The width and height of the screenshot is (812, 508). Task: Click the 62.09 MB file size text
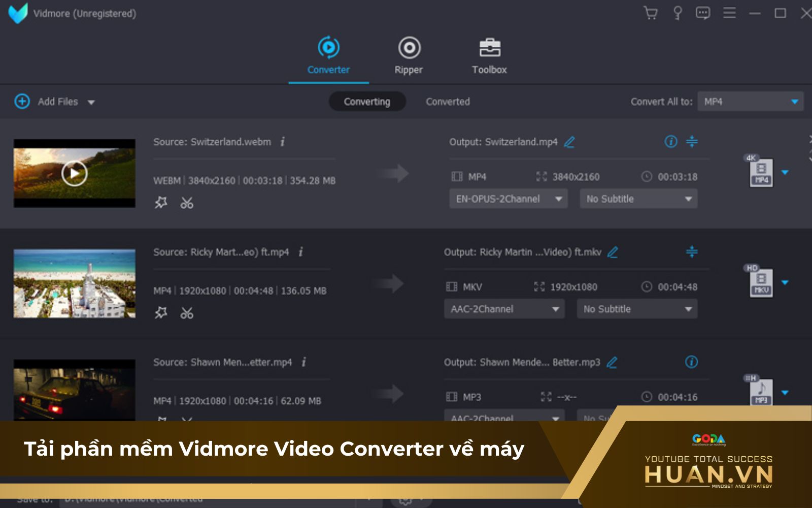(301, 401)
